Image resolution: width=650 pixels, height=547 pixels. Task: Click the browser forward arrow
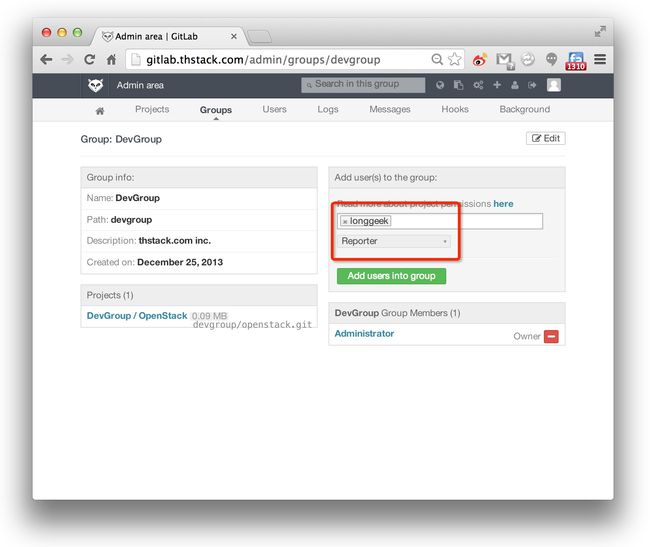(67, 60)
